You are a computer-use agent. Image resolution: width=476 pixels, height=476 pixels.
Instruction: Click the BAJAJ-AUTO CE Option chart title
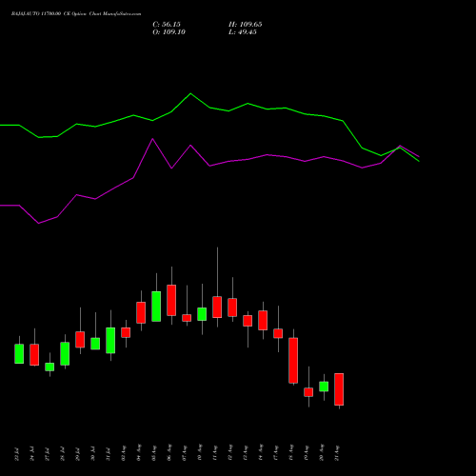point(76,14)
